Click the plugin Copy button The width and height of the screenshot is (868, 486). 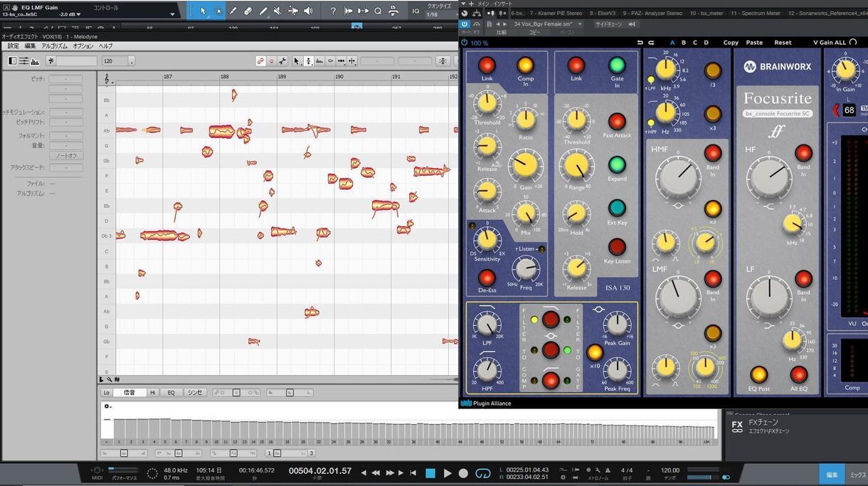[x=731, y=43]
